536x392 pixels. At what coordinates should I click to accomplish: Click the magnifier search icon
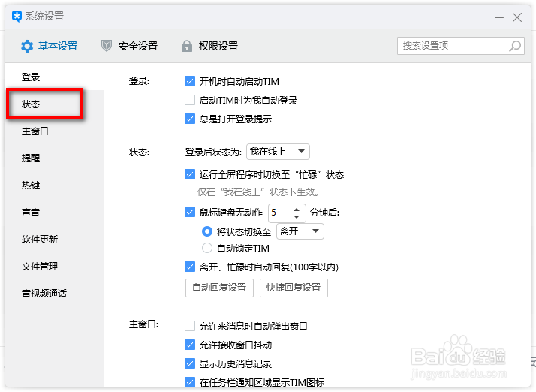coord(515,46)
